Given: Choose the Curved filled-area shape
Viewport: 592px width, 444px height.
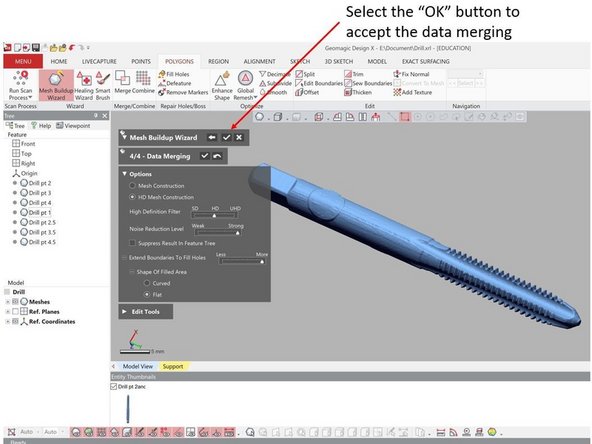Looking at the screenshot, I should coord(146,283).
